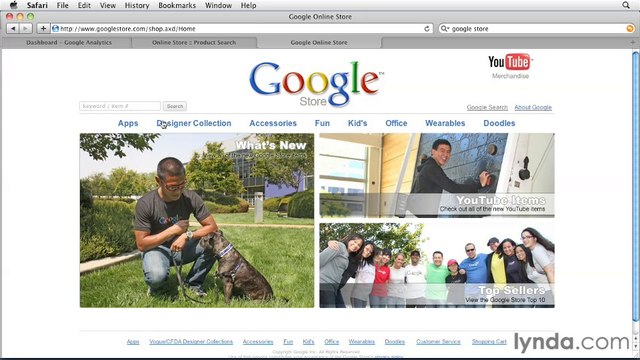Open the Apps category
The height and width of the screenshot is (360, 640).
click(128, 123)
